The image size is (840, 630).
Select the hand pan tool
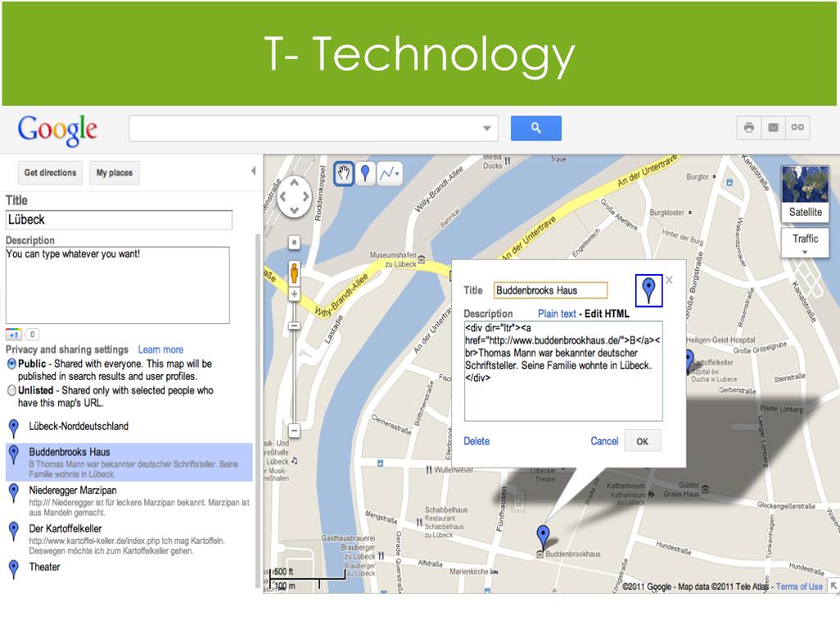pyautogui.click(x=344, y=174)
